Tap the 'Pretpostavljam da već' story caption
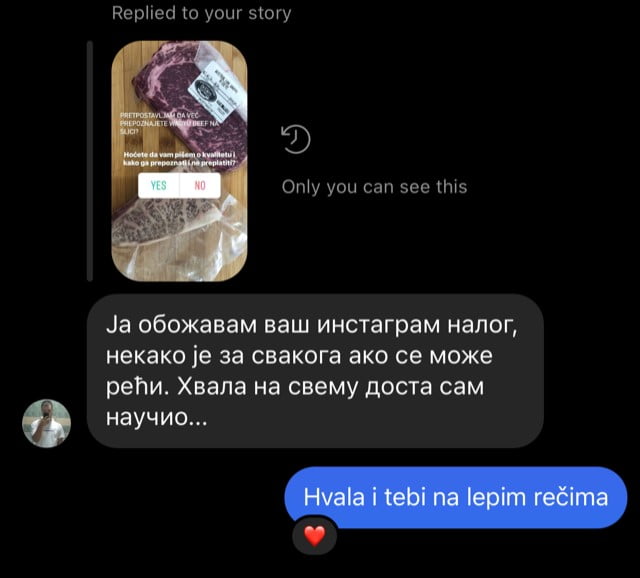This screenshot has height=578, width=640. coord(168,124)
